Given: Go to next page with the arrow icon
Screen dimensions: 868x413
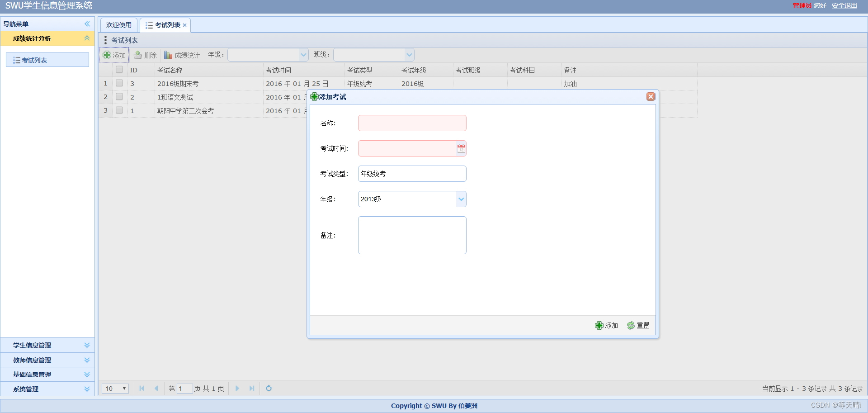Looking at the screenshot, I should [237, 388].
